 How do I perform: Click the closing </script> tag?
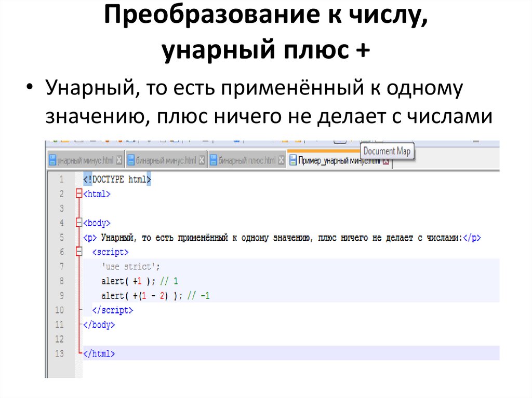(x=113, y=310)
